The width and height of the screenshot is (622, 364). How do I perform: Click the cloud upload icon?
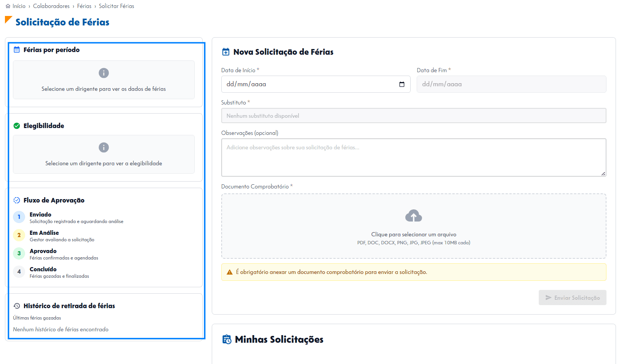pyautogui.click(x=414, y=216)
